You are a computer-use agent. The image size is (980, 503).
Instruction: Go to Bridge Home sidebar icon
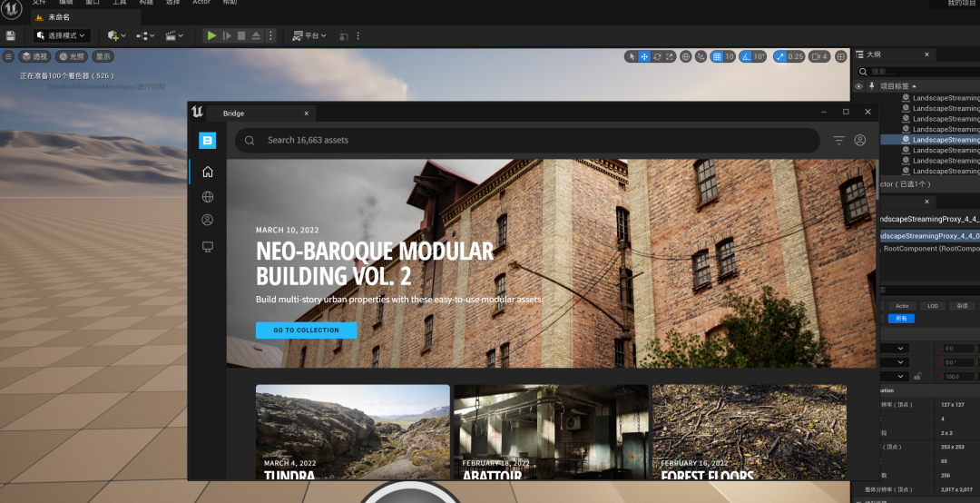208,172
